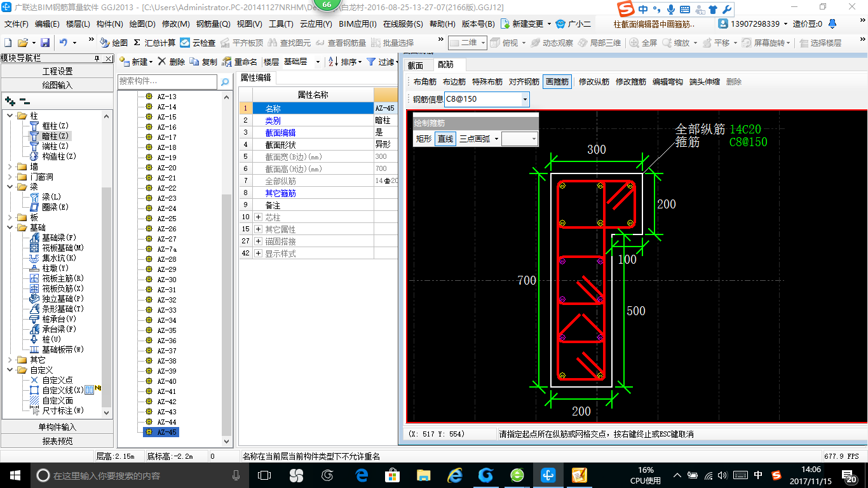
Task: Click the new file icon in the toolbar
Action: (8, 43)
